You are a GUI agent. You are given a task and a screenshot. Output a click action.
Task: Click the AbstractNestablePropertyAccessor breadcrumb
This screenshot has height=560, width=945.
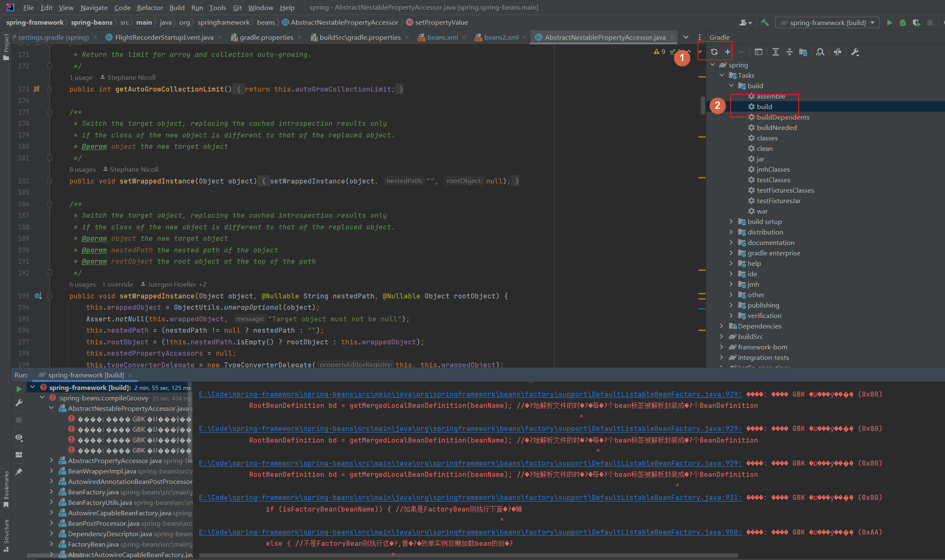(344, 22)
